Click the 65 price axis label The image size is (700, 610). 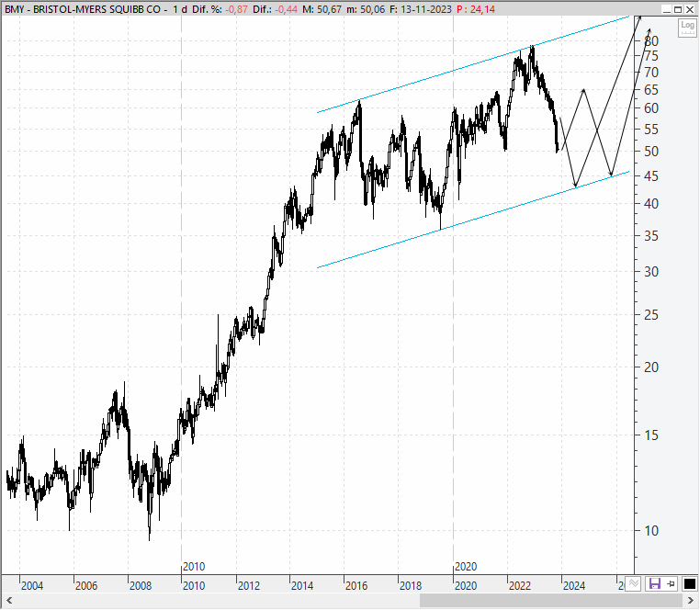[651, 90]
